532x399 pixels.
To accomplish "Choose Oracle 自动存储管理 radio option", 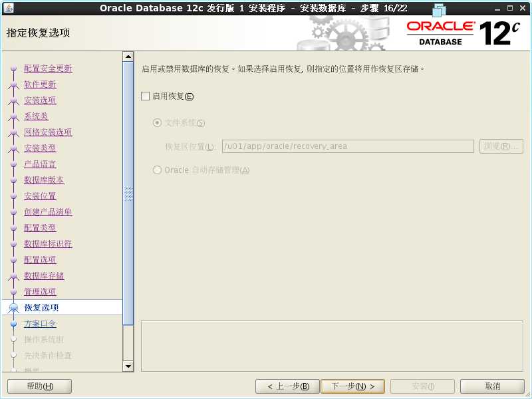I will pyautogui.click(x=157, y=170).
